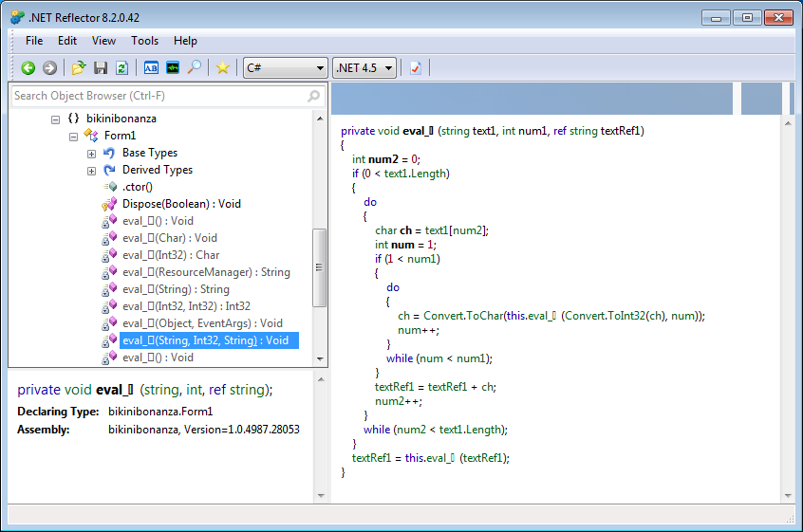803x532 pixels.
Task: Click the AB toolbar icon
Action: click(151, 67)
